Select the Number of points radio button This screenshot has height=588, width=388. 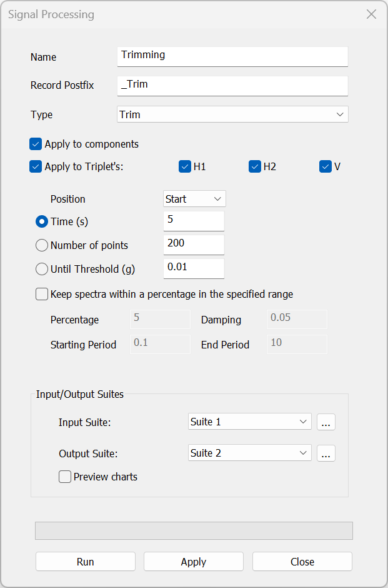tap(42, 246)
